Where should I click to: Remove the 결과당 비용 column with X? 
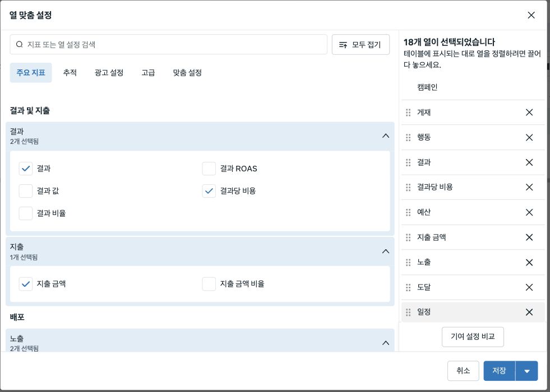tap(529, 187)
